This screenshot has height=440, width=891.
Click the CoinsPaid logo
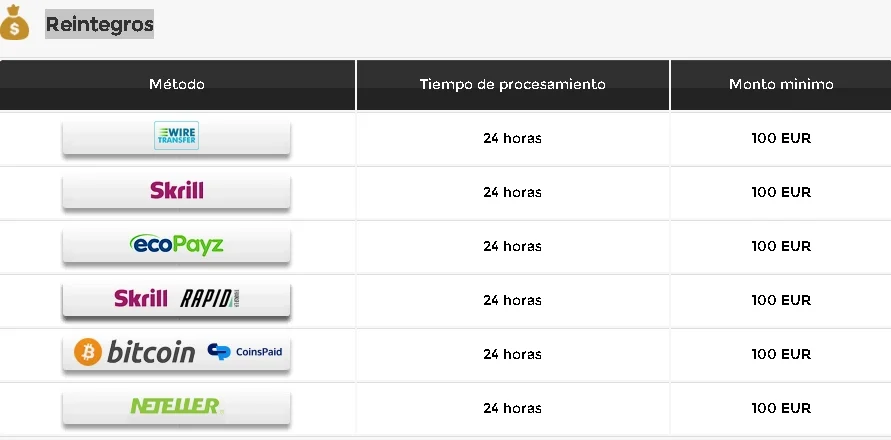245,352
